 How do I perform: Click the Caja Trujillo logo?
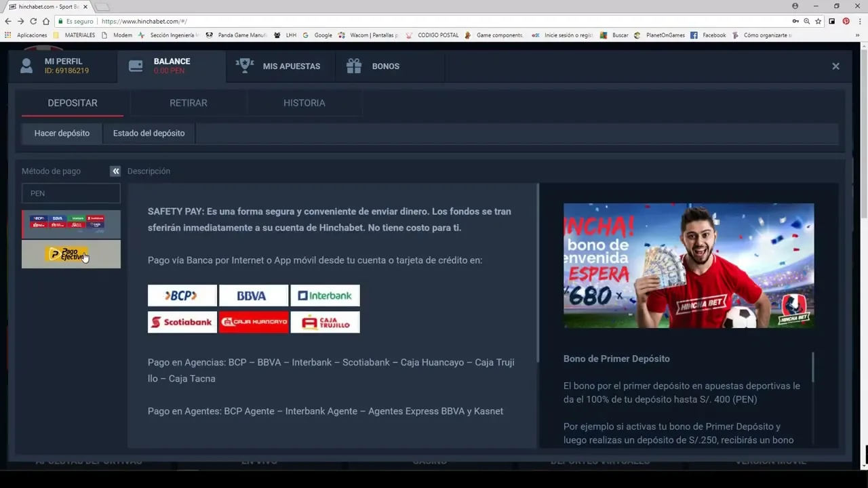point(325,322)
